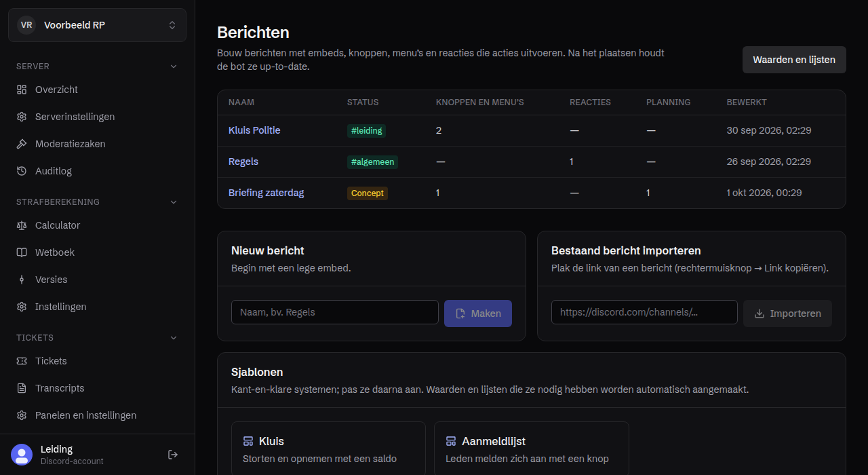
Task: Click the Panelen en instellingen gear icon
Action: pos(22,415)
